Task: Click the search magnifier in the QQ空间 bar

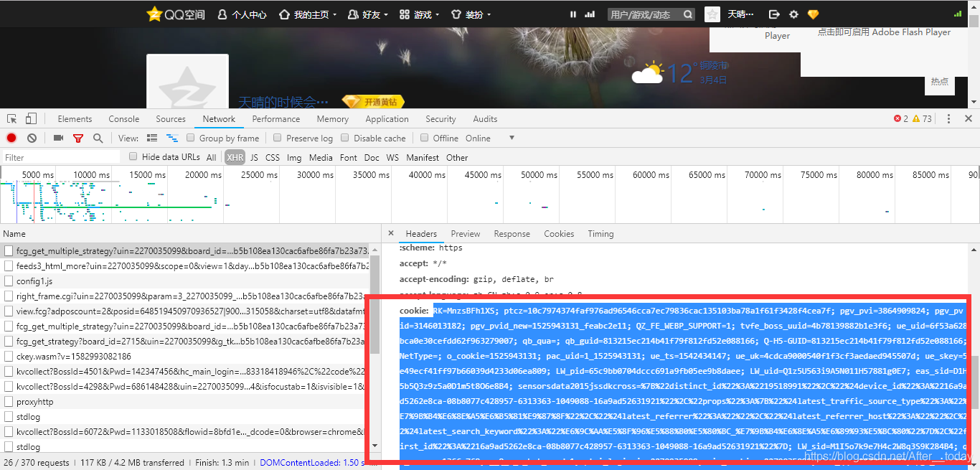Action: 688,14
